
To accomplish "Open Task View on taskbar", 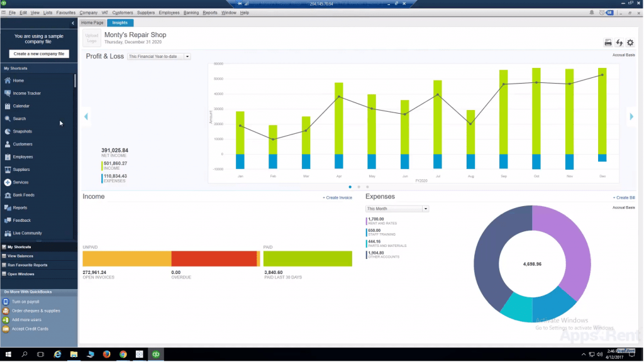I will coord(40,354).
